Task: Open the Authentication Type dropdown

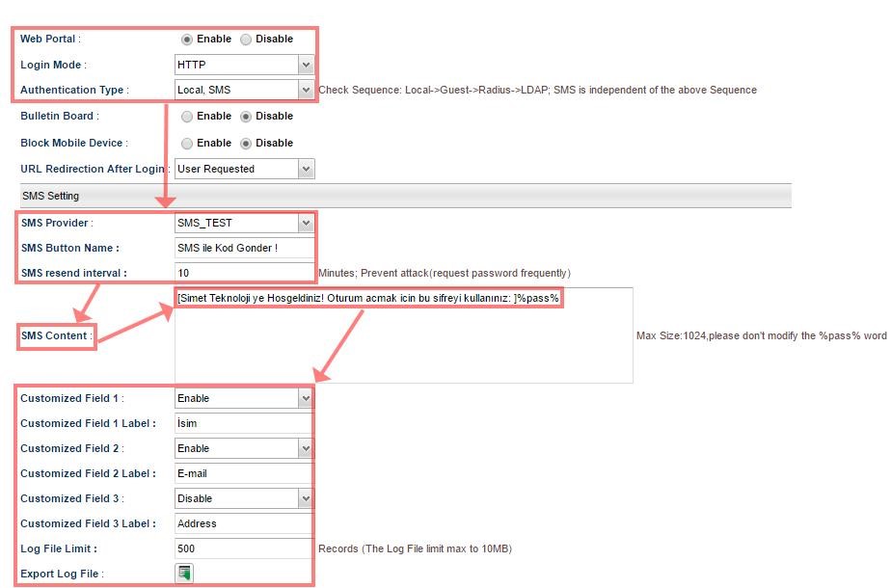Action: pyautogui.click(x=245, y=90)
